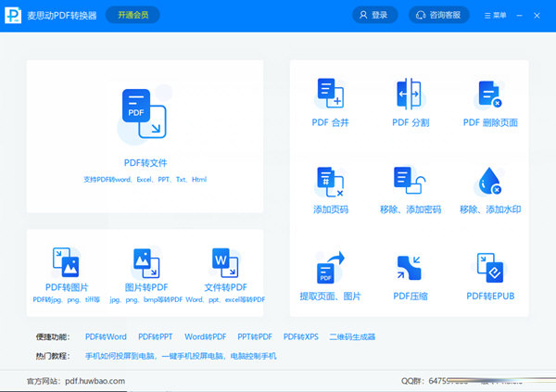Open the PDF转图片 converter
556x392 pixels.
coord(67,262)
